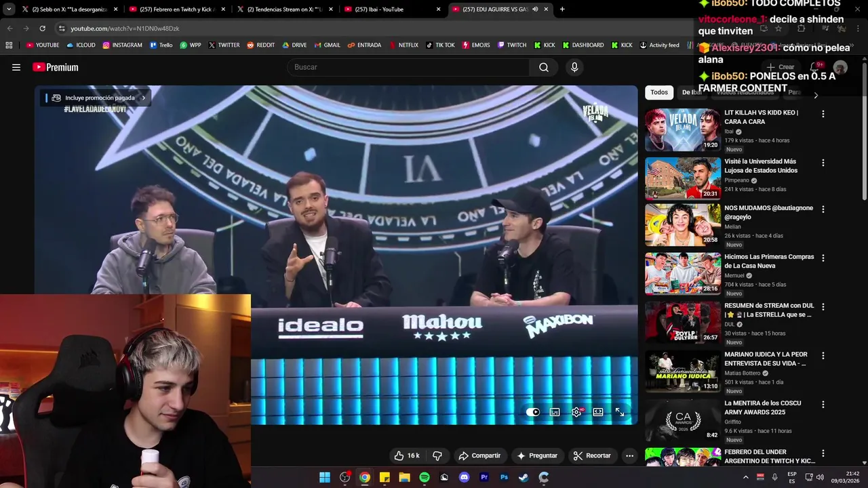The image size is (868, 488).
Task: Open the Activity feed bookmark
Action: (659, 45)
